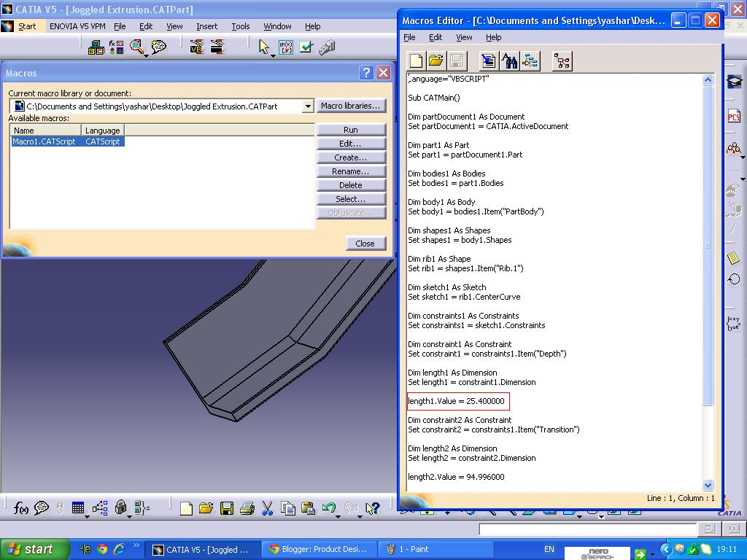Expand the arrow beneath the selection tool

pyautogui.click(x=273, y=56)
